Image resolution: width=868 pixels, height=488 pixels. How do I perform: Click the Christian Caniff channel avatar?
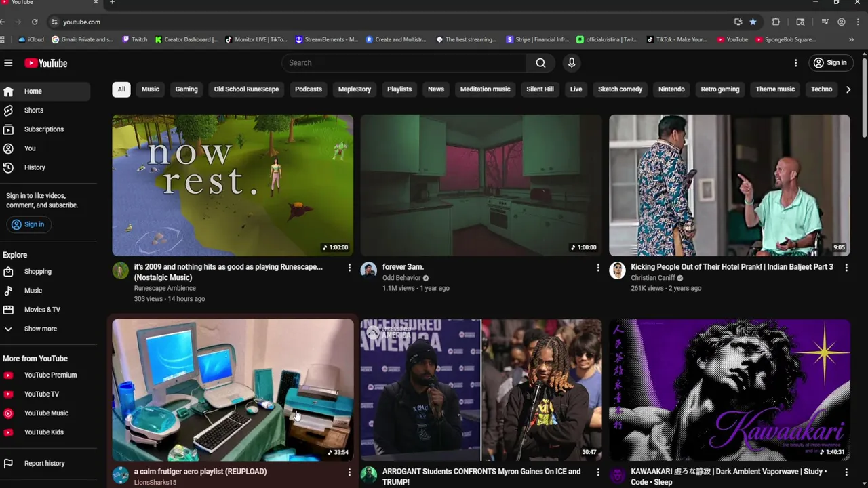tap(617, 270)
